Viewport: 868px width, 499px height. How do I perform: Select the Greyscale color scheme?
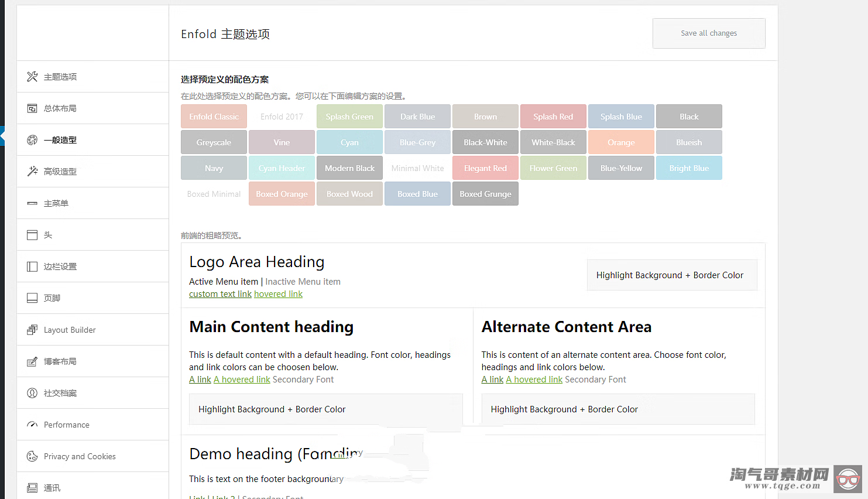tap(214, 142)
